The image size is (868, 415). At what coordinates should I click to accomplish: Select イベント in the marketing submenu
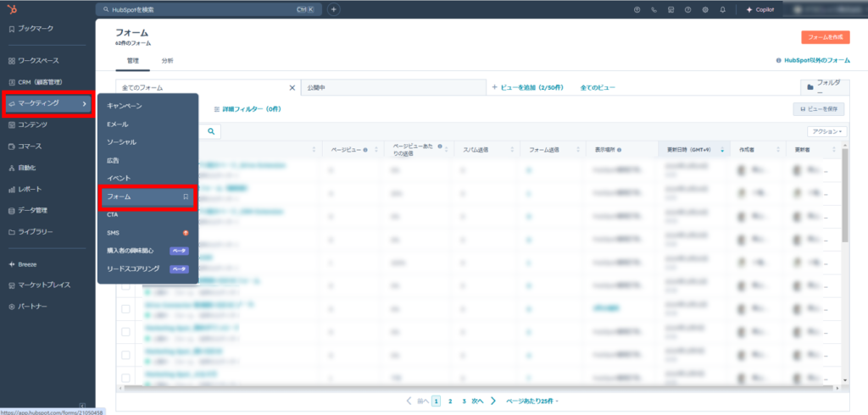coord(119,178)
